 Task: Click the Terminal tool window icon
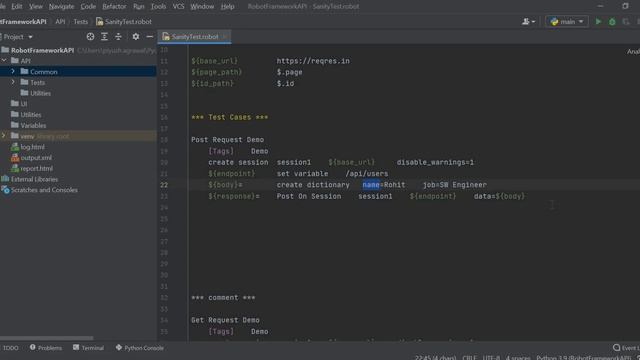(76, 347)
